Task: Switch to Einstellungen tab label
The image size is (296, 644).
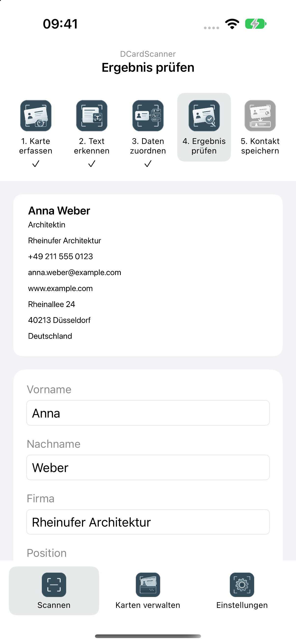Action: [x=242, y=605]
